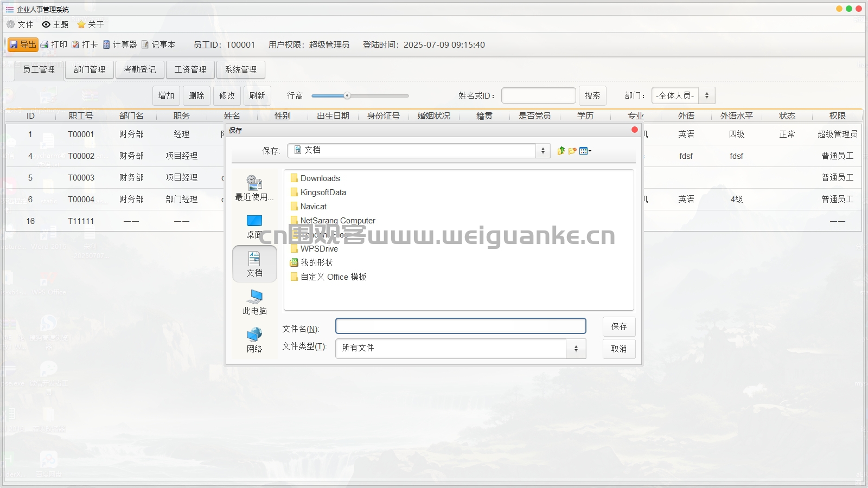Click the 打印 printer icon
The width and height of the screenshot is (868, 488).
pos(44,45)
